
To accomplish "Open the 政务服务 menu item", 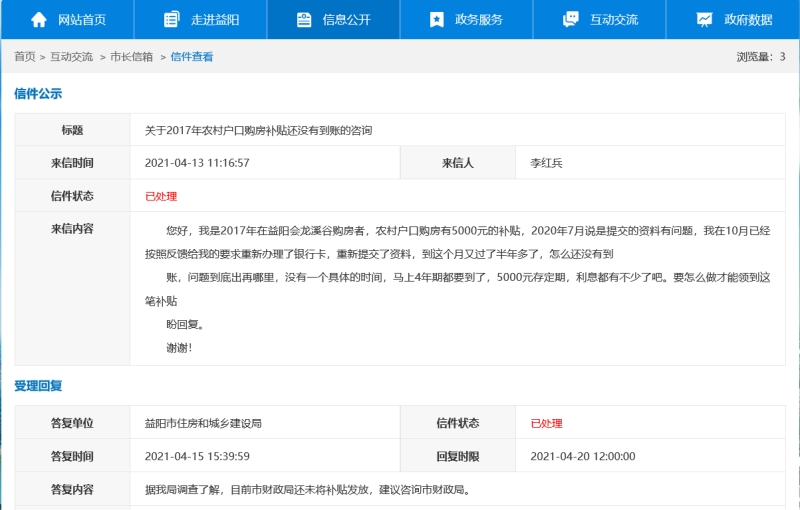I will [479, 19].
